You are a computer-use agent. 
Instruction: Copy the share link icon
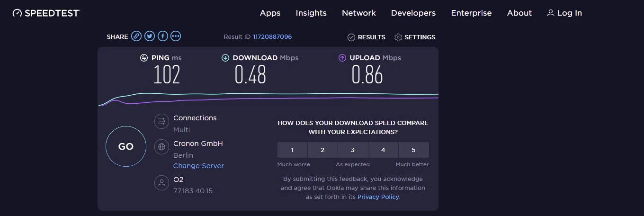click(x=136, y=36)
